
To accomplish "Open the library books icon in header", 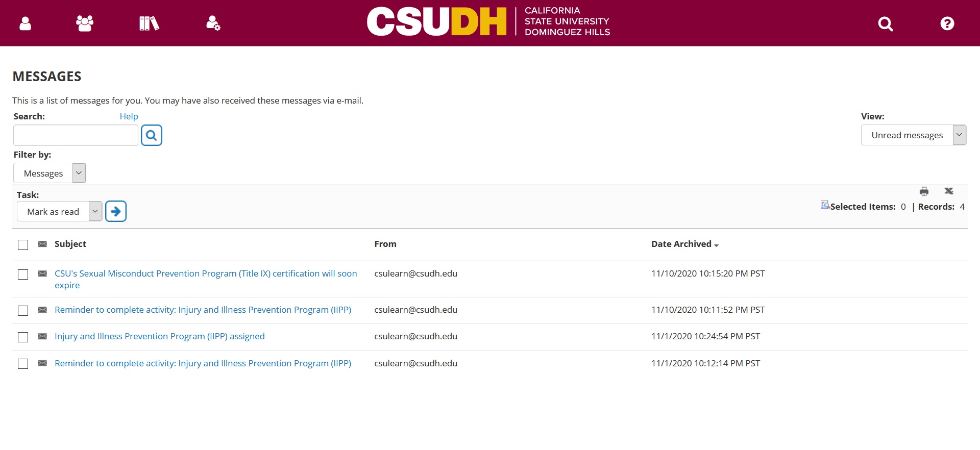I will [x=149, y=23].
